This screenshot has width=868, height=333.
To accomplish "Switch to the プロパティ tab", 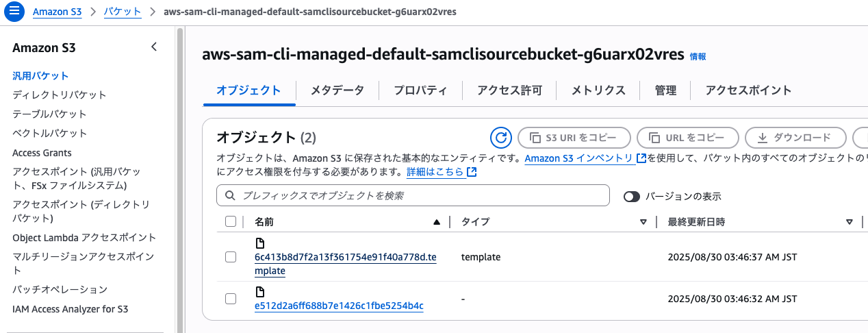I will (x=420, y=90).
